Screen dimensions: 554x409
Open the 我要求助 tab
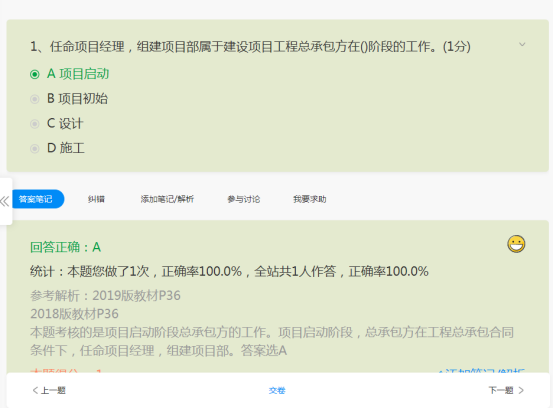[x=310, y=199]
